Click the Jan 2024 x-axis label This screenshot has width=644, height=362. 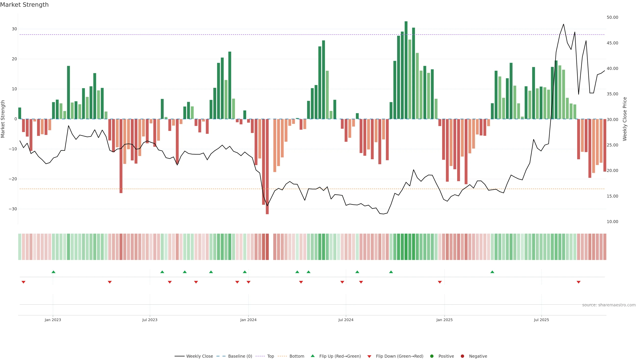tap(248, 320)
